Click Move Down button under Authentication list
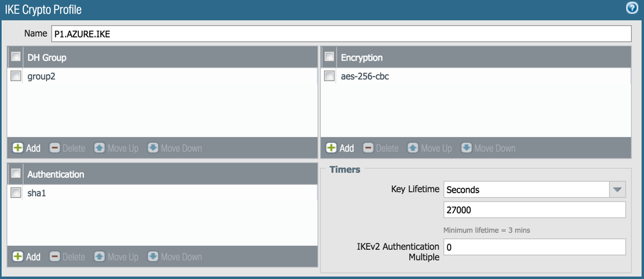The height and width of the screenshot is (279, 644). pyautogui.click(x=153, y=256)
